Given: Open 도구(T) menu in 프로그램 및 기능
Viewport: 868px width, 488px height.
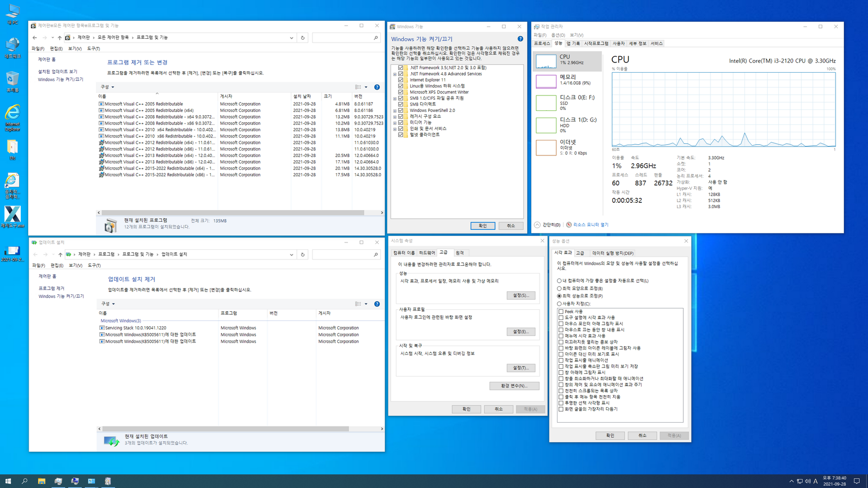Looking at the screenshot, I should click(93, 49).
